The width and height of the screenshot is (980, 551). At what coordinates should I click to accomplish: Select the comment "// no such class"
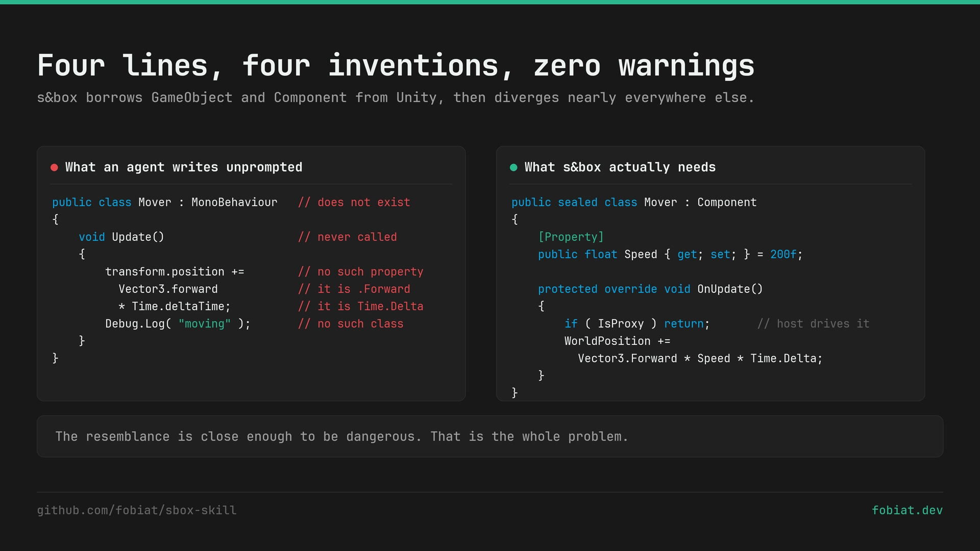click(x=351, y=324)
